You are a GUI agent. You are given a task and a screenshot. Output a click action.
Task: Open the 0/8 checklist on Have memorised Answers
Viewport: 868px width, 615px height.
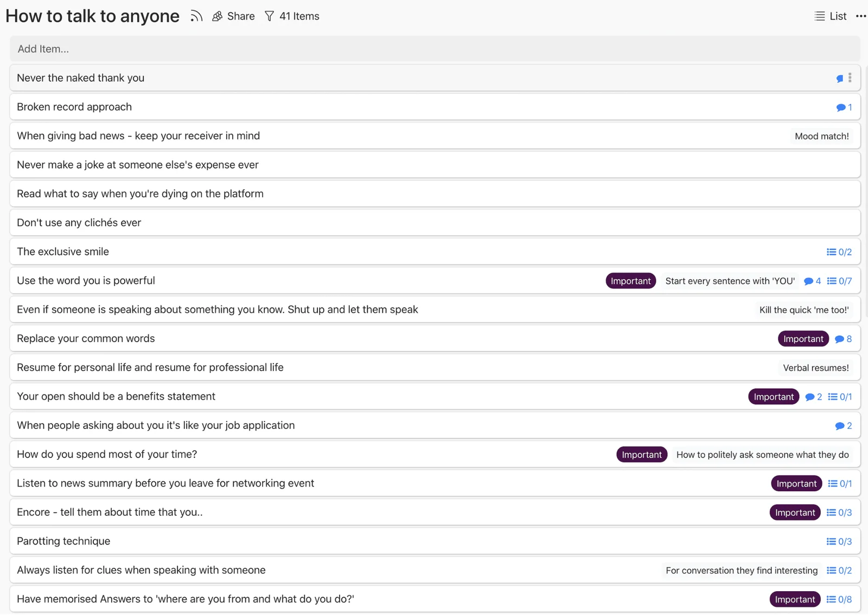coord(839,599)
